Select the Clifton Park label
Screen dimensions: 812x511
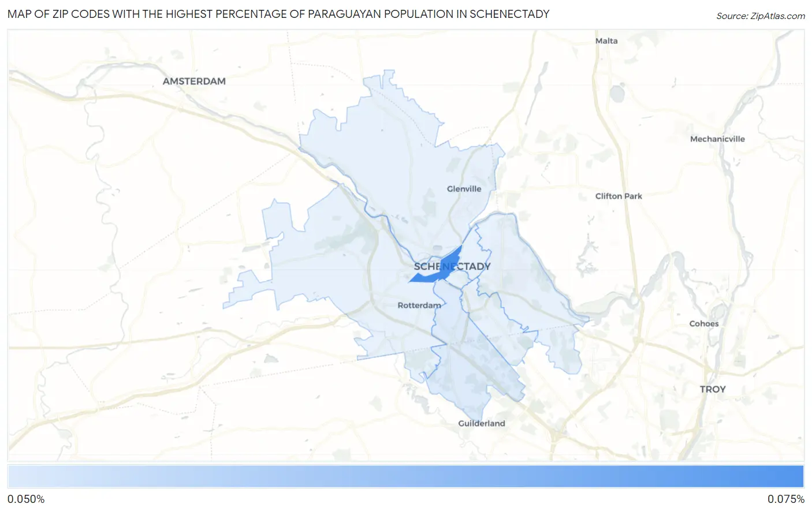click(x=619, y=196)
